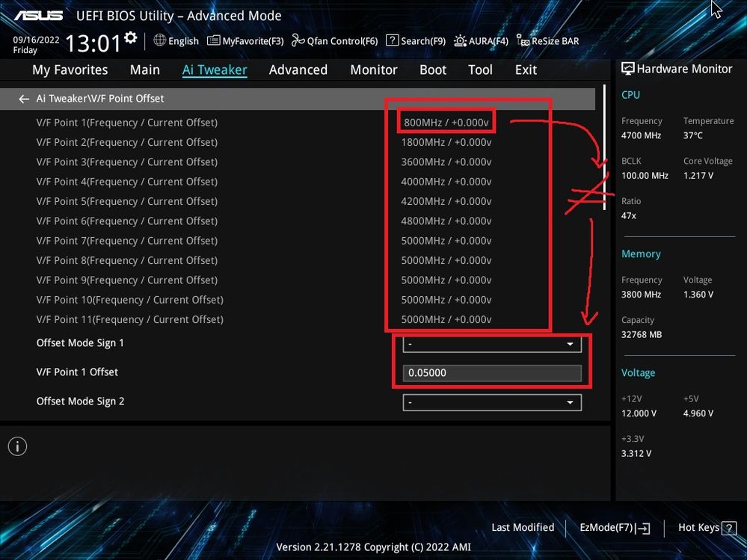Click the Hot Keys question mark icon
This screenshot has height=560, width=747.
729,528
